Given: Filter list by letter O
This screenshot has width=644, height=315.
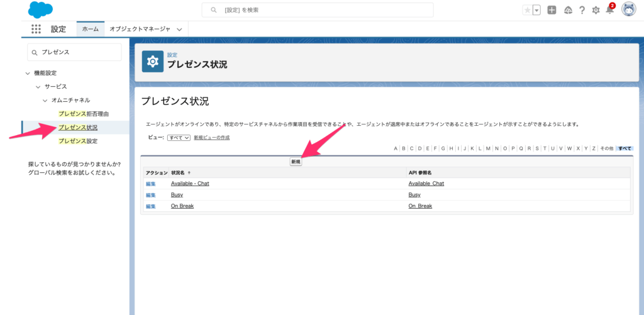Looking at the screenshot, I should pyautogui.click(x=505, y=148).
